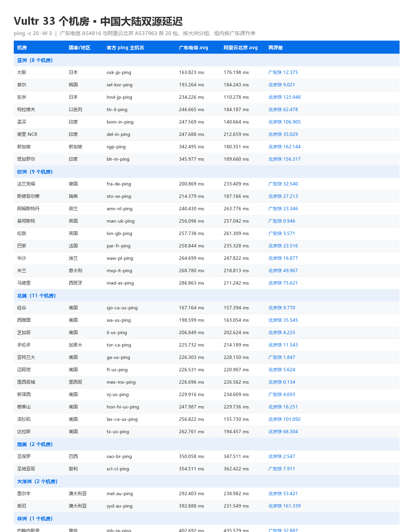Click hostname ams-nl-ping

click(119, 209)
